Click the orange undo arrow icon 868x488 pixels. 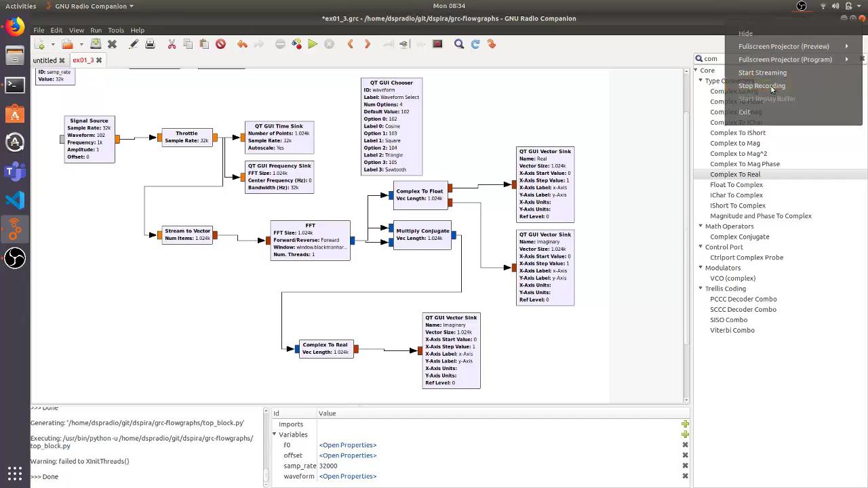pyautogui.click(x=242, y=44)
